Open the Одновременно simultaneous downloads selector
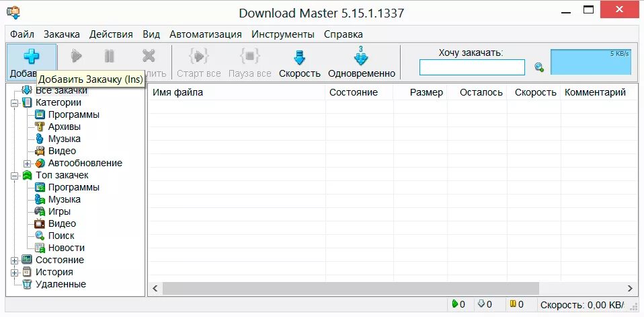Image resolution: width=644 pixels, height=317 pixels. [362, 63]
